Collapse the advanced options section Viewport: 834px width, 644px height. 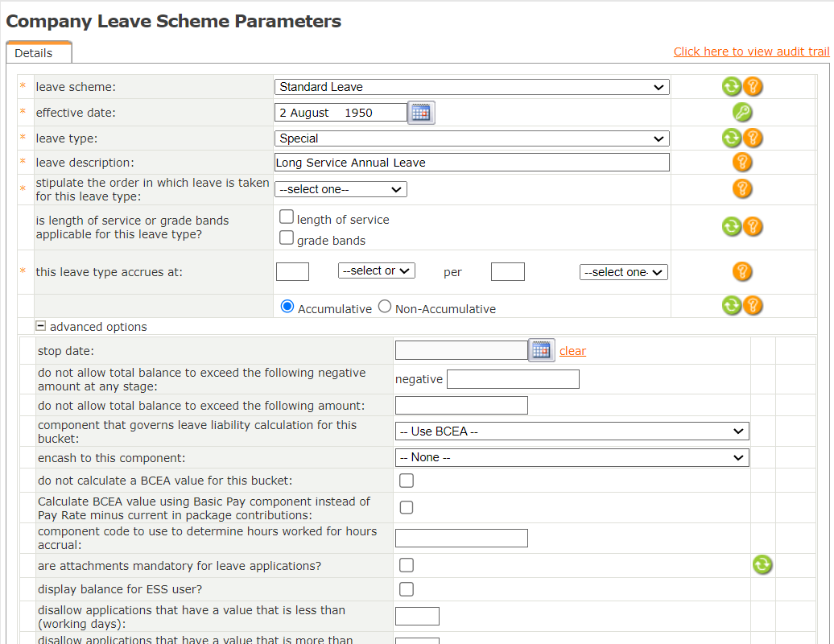[40, 326]
